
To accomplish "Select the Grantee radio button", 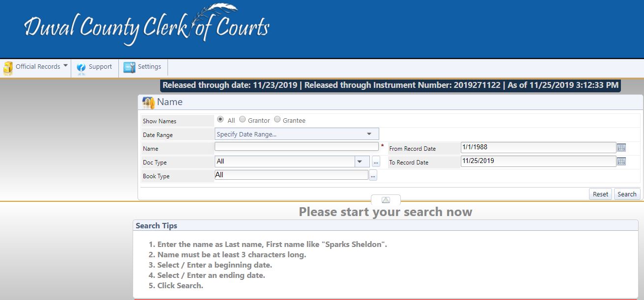I will pyautogui.click(x=277, y=120).
